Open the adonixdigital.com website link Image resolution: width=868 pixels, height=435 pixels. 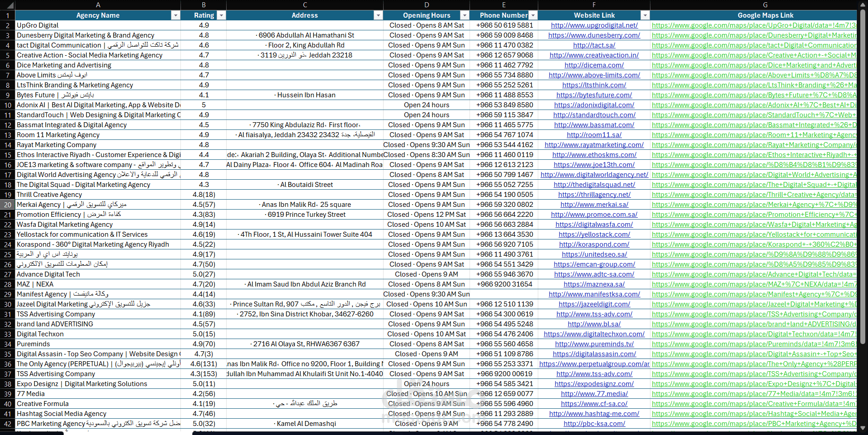tap(594, 105)
